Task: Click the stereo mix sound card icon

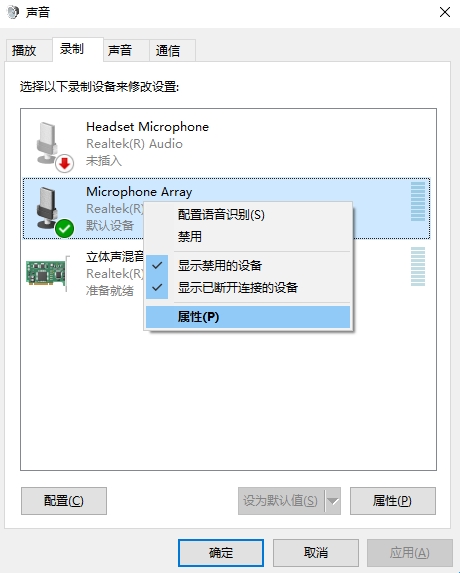Action: 47,273
